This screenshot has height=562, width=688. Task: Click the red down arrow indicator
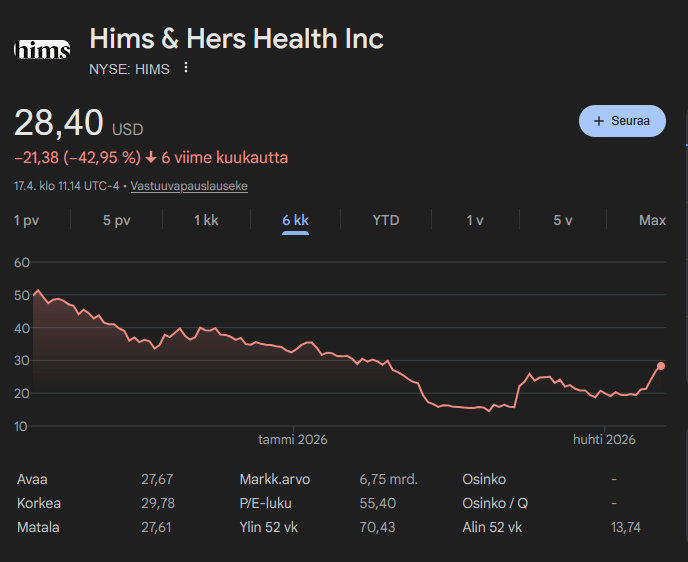click(151, 158)
